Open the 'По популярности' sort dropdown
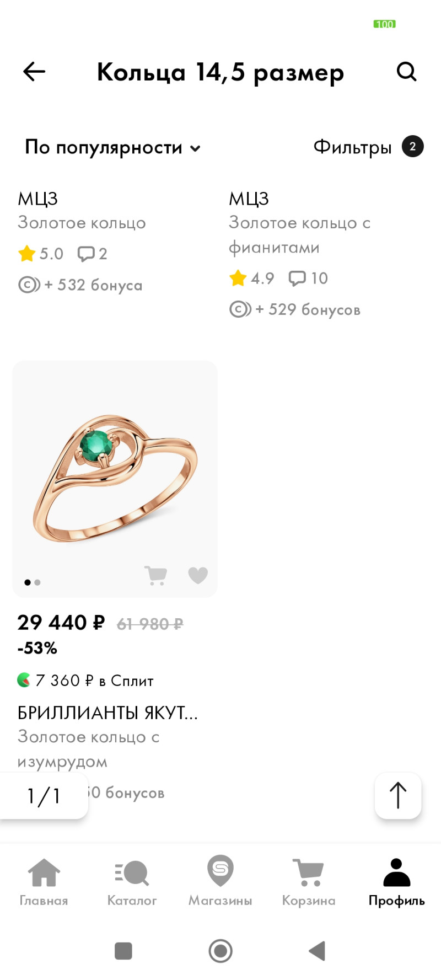This screenshot has width=441, height=980. coord(112,147)
